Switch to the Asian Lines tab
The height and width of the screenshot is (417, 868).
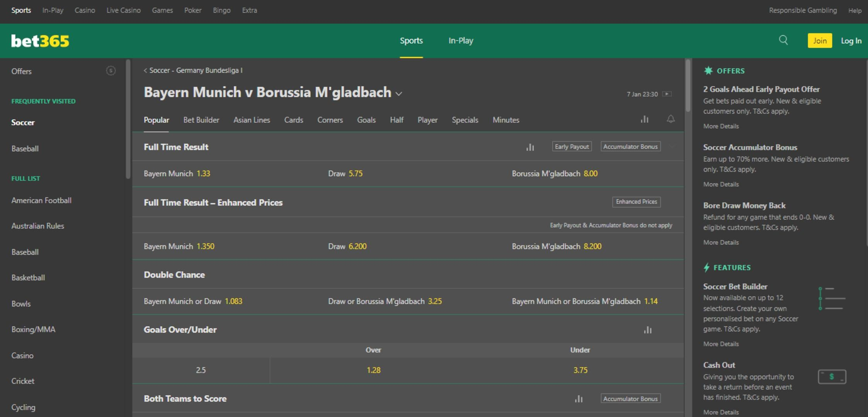(x=252, y=120)
